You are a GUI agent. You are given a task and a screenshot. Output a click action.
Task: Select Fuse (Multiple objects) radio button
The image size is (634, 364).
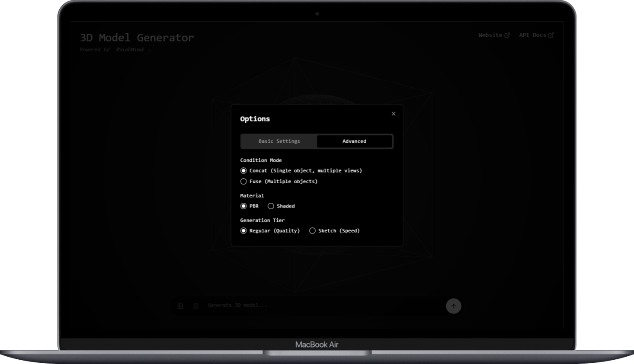tap(243, 182)
